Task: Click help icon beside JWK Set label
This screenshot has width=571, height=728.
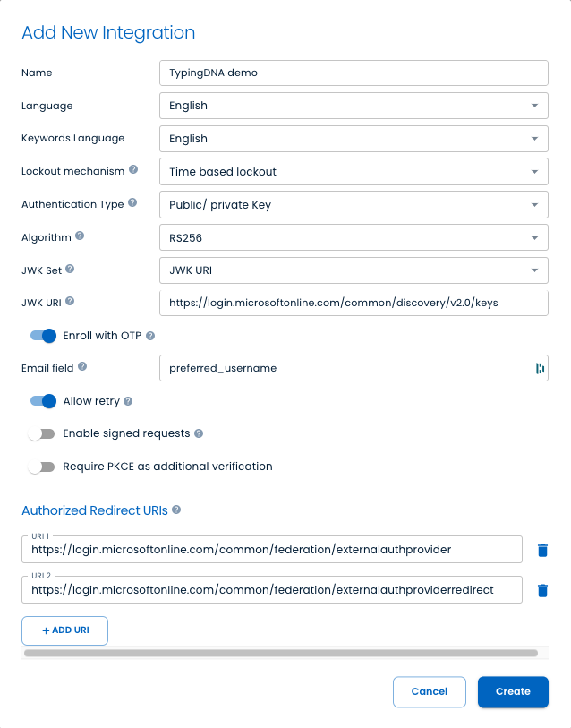Action: point(70,269)
